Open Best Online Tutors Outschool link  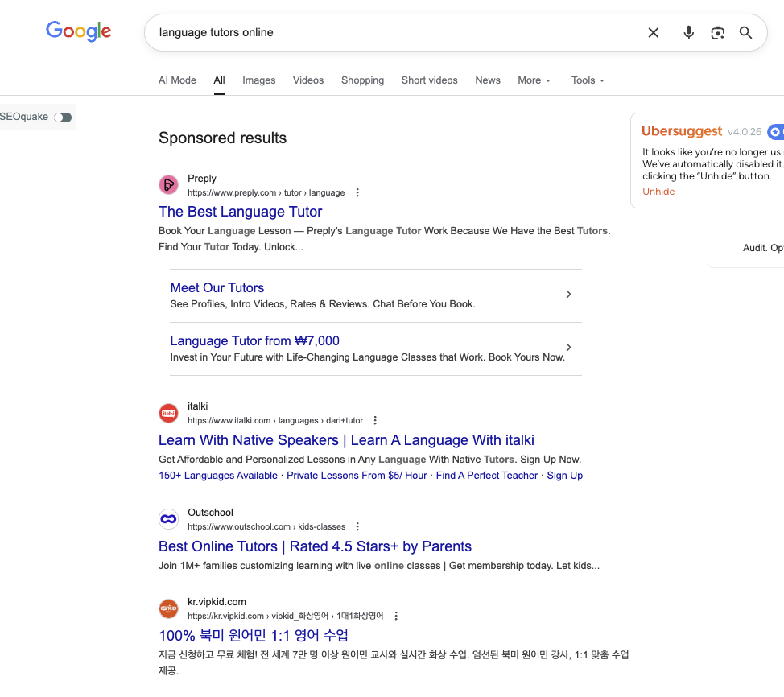(315, 546)
